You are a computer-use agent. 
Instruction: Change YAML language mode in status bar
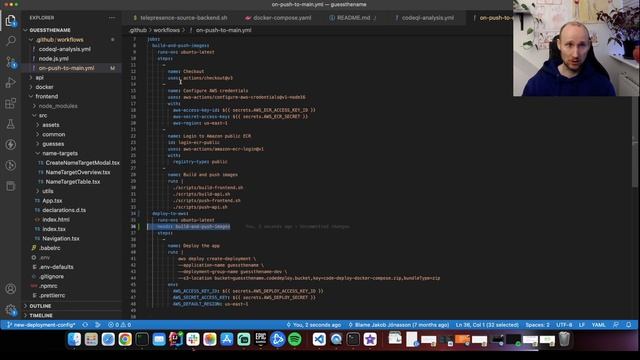click(598, 325)
